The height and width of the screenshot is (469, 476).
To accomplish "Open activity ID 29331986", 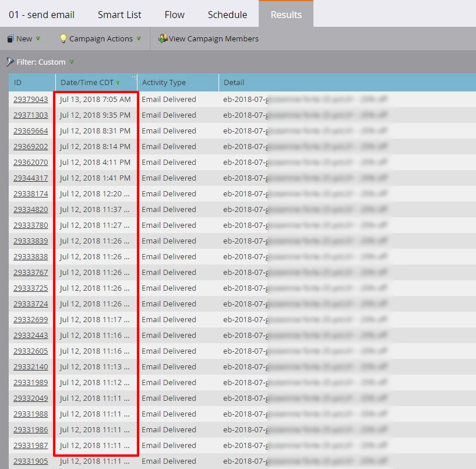I will (x=31, y=430).
